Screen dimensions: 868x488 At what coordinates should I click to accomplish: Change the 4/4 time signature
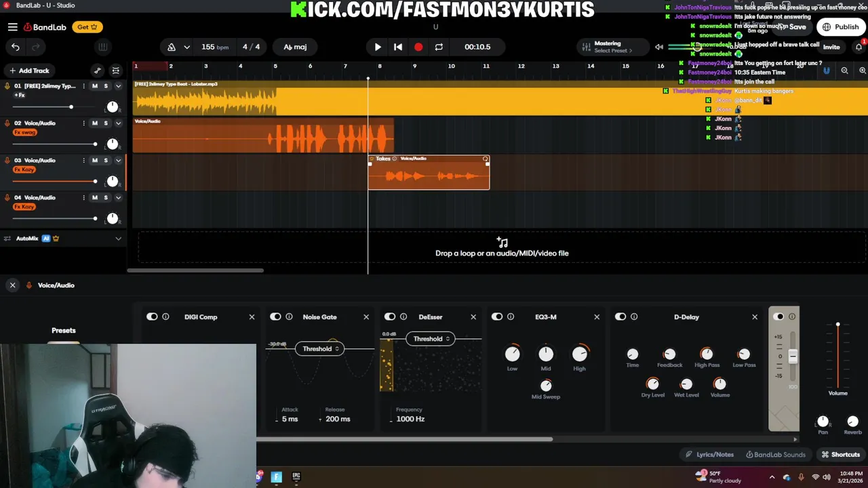[x=251, y=47]
